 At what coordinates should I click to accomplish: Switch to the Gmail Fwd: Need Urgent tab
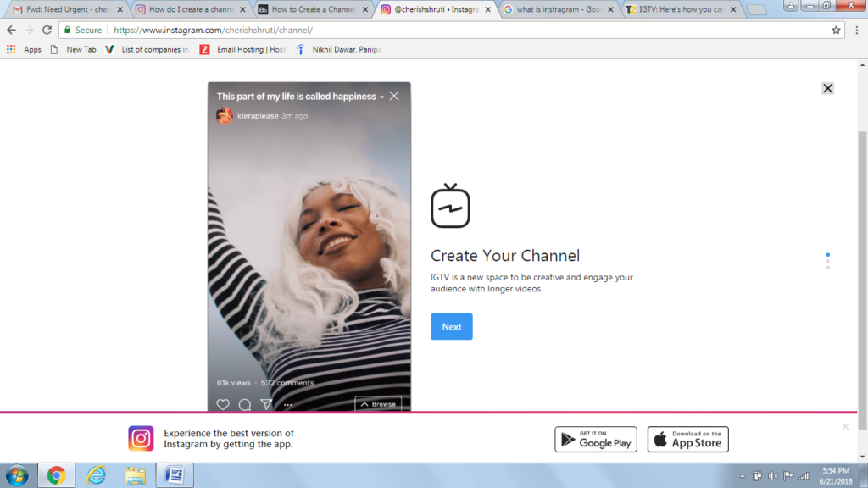point(69,9)
